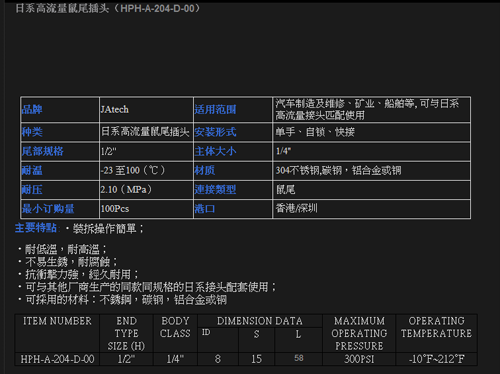This screenshot has width=500, height=374.
Task: Click the 种类 category label
Action: tap(32, 132)
